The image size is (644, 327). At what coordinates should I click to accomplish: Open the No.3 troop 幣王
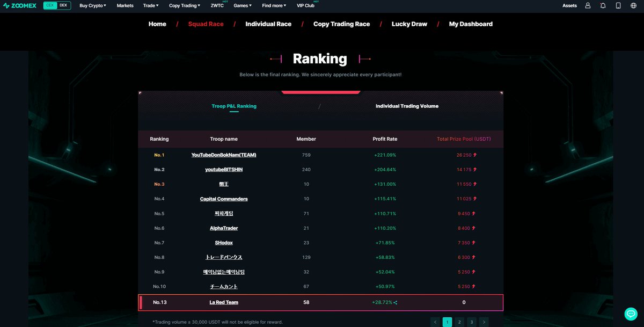click(224, 184)
